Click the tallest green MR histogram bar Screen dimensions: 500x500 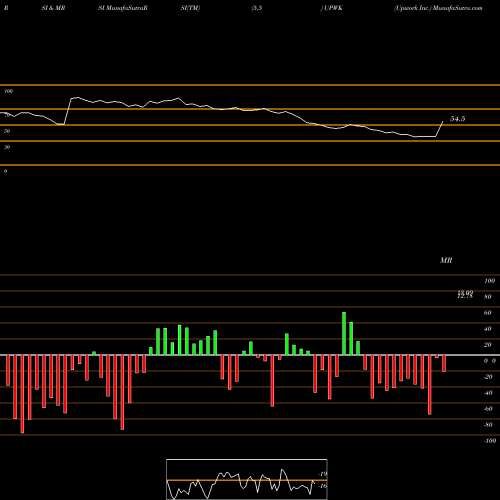coord(344,334)
